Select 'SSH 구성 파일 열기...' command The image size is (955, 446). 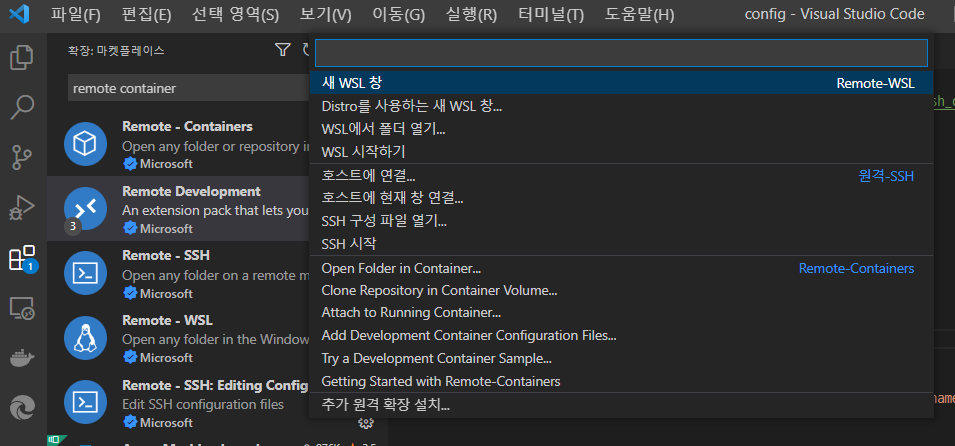pos(621,221)
